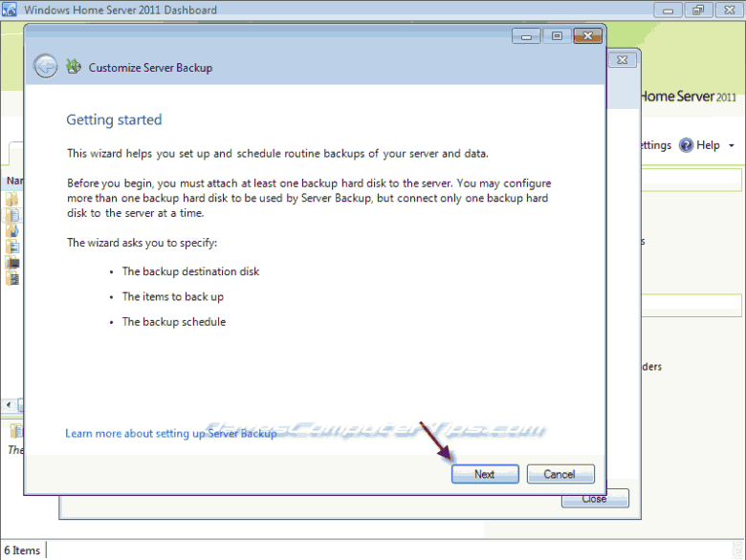Click 'The backup destination disk' bullet
The width and height of the screenshot is (746, 560).
pyautogui.click(x=190, y=271)
